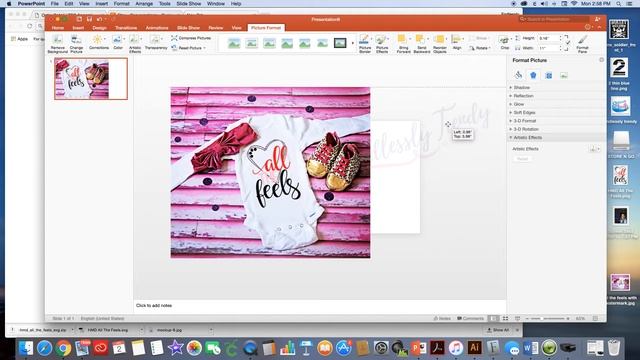This screenshot has height=360, width=640.
Task: Apply the first picture style thumbnail
Action: (x=234, y=43)
